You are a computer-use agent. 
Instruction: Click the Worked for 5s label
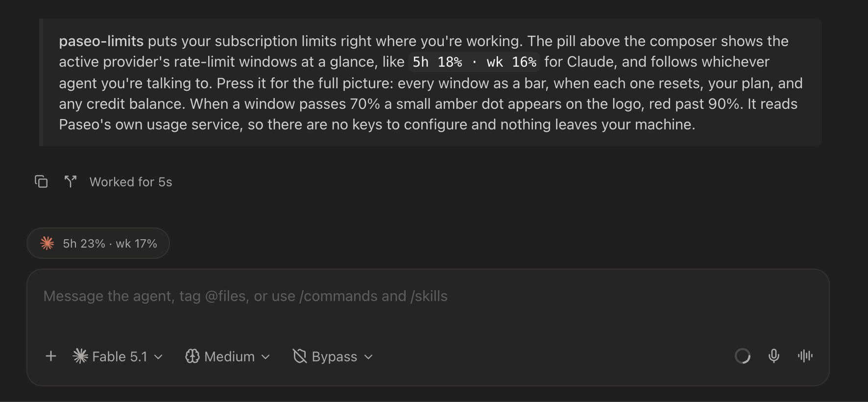131,182
